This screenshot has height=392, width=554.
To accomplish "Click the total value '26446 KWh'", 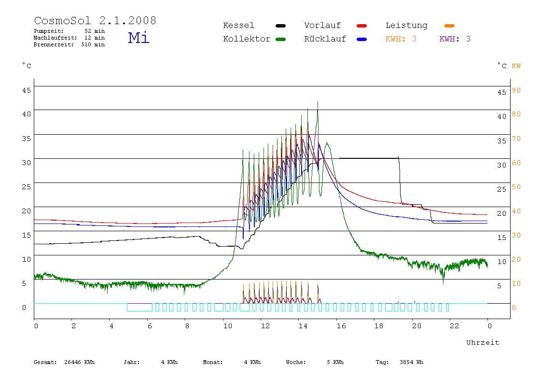I will tap(79, 362).
